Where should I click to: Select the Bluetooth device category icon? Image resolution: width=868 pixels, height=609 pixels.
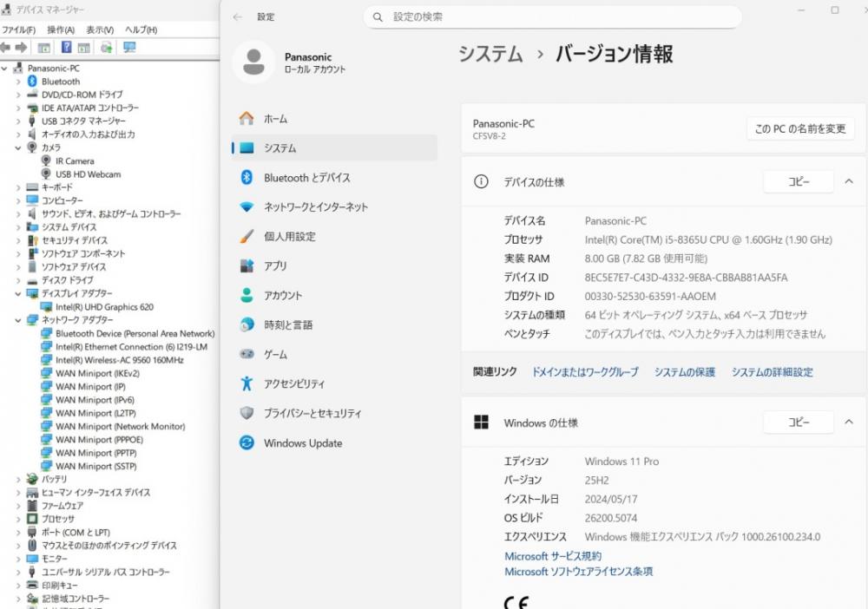click(32, 82)
